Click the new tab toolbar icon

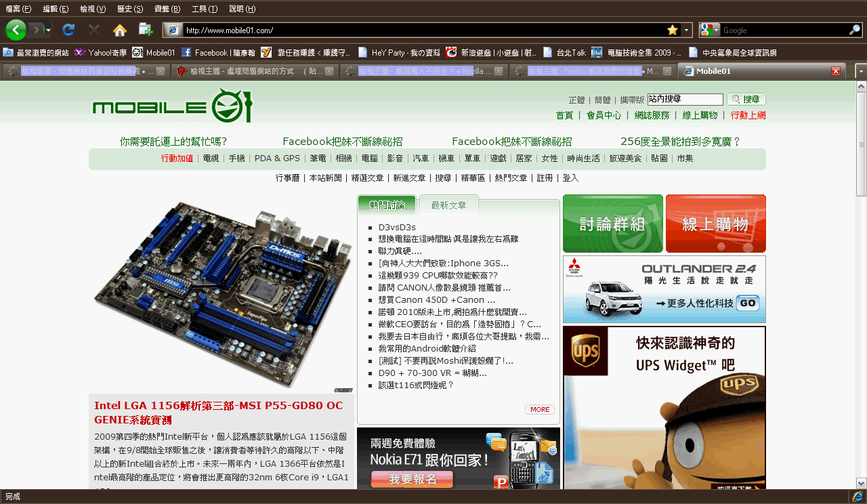coord(145,30)
